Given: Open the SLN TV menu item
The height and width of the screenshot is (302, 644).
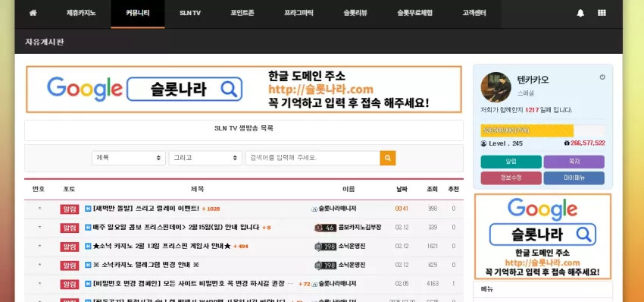Looking at the screenshot, I should click(x=190, y=13).
